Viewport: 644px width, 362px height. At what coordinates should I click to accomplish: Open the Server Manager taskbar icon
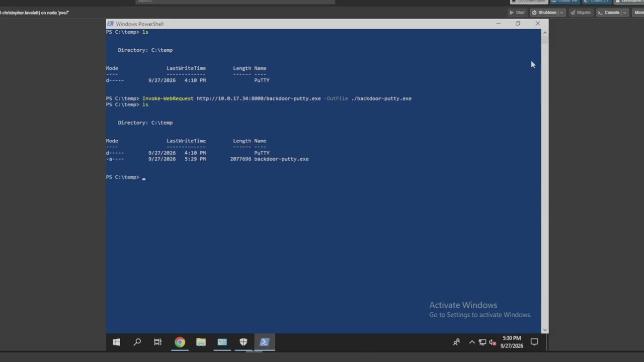pos(222,342)
